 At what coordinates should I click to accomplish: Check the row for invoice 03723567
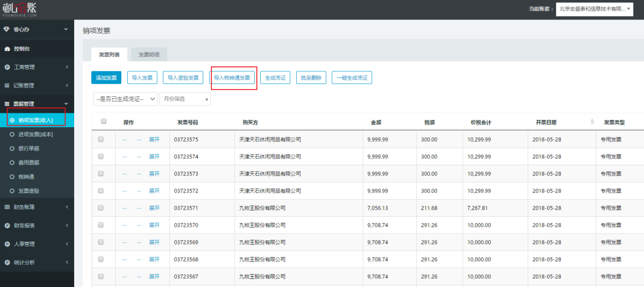pos(101,276)
